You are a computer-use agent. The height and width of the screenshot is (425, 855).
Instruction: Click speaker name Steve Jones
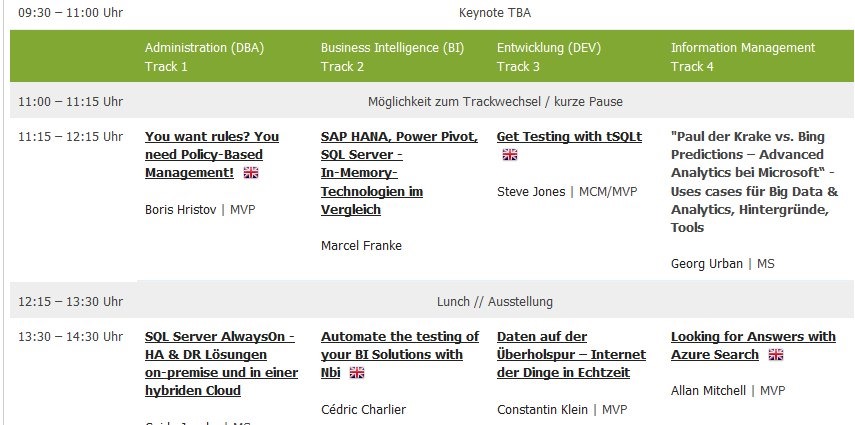[530, 192]
